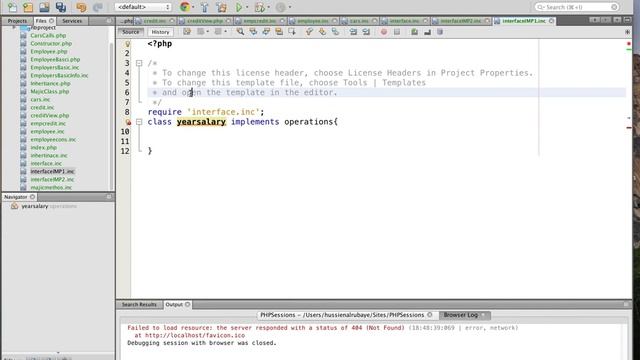Click the Shift Line Right icon
This screenshot has width=640, height=360.
[366, 32]
